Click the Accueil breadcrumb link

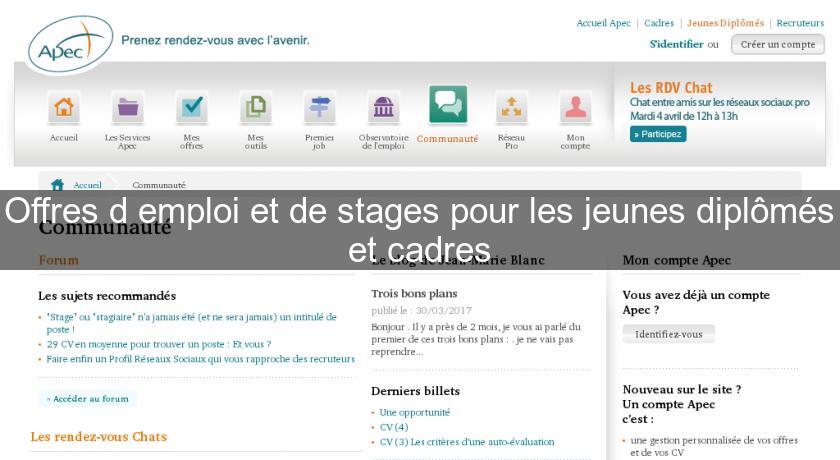pos(87,185)
